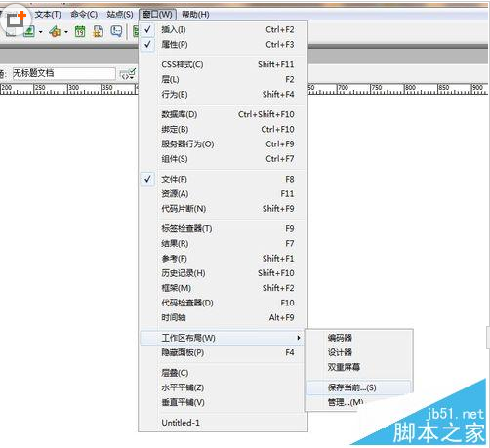This screenshot has height=448, width=490.
Task: Open the media icon's dropdown arrow
Action: point(66,32)
